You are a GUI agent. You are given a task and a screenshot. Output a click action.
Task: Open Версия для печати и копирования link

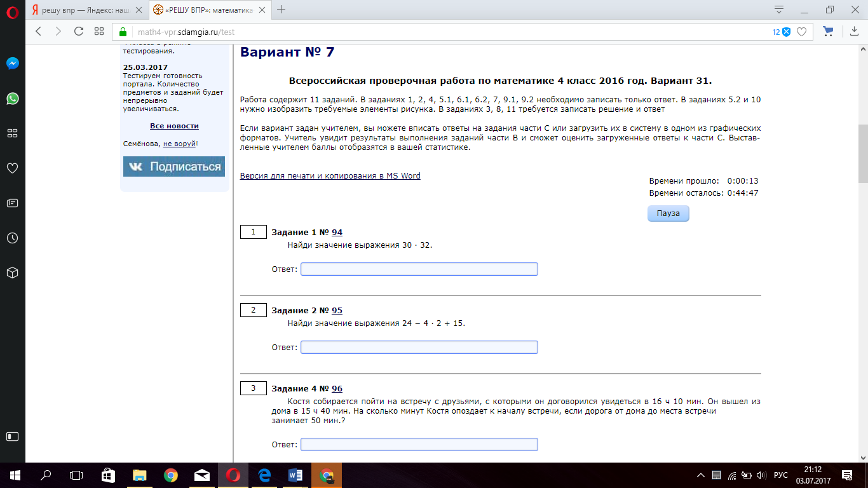[330, 176]
